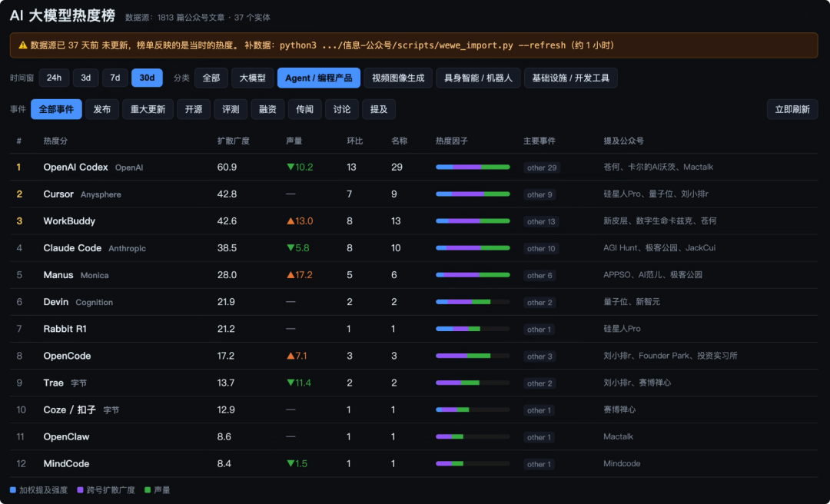Choose the 具身智能 / 机器人 category
This screenshot has height=504, width=830.
[478, 78]
